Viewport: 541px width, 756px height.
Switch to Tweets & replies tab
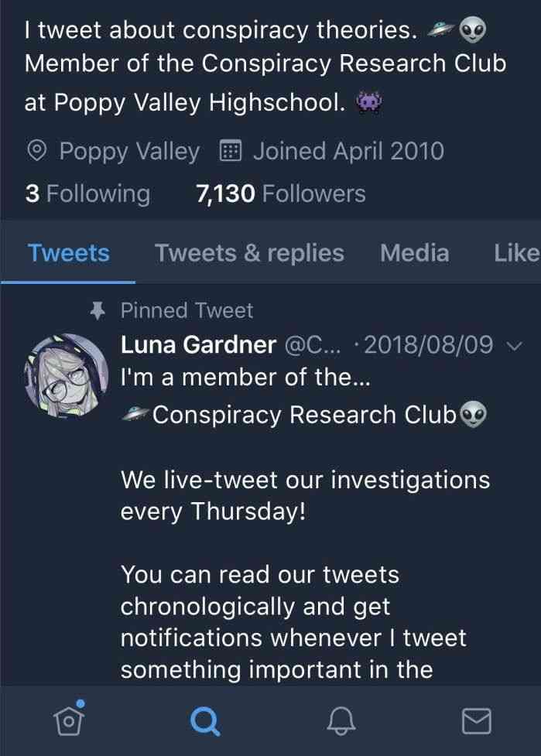[249, 253]
